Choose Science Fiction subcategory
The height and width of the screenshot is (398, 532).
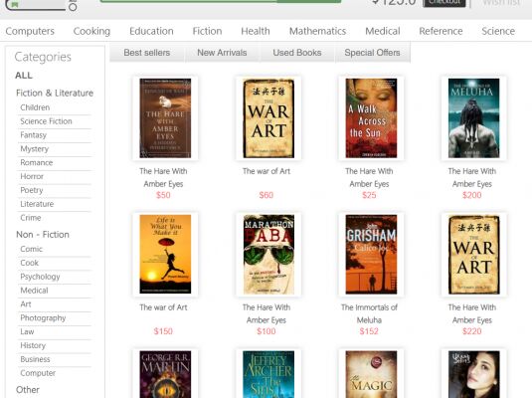(x=46, y=121)
